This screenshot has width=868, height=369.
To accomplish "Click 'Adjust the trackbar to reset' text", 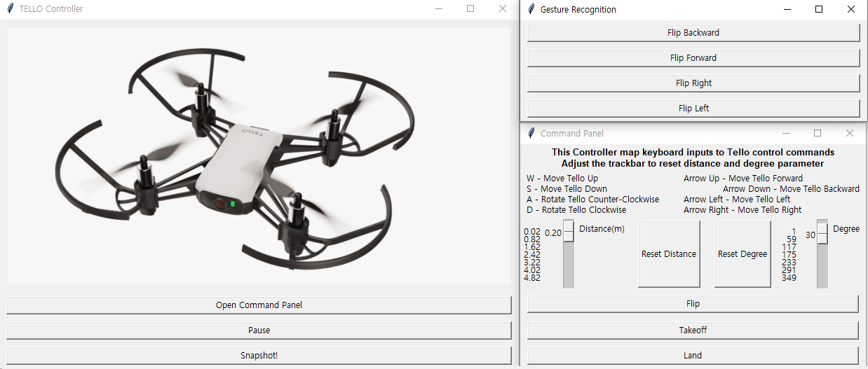I will tap(693, 163).
